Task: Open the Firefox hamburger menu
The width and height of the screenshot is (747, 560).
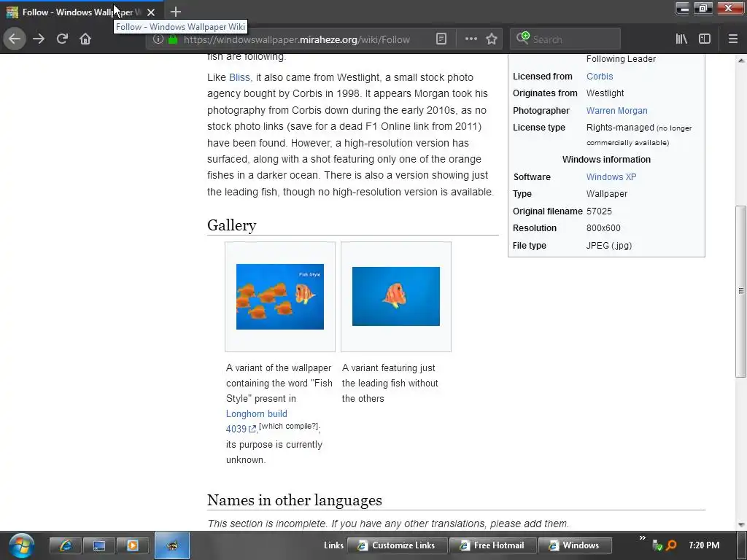Action: coord(733,39)
